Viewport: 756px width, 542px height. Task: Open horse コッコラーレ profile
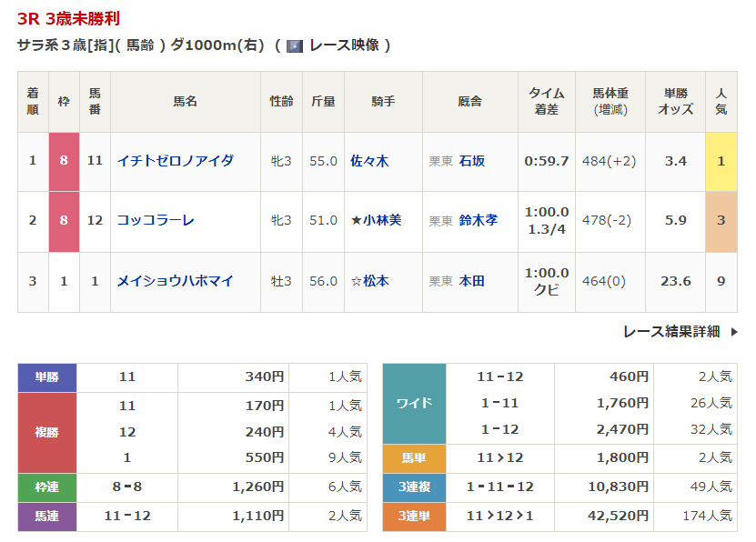[x=156, y=220]
